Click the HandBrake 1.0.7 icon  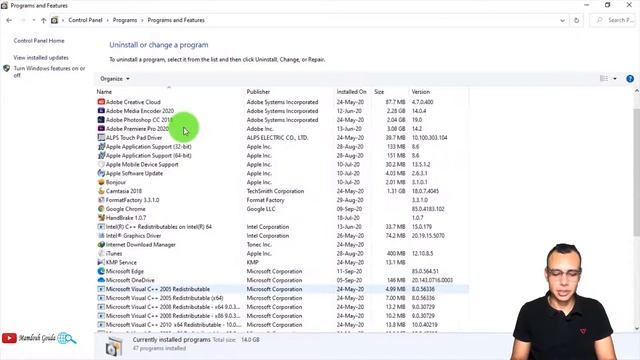coord(101,218)
